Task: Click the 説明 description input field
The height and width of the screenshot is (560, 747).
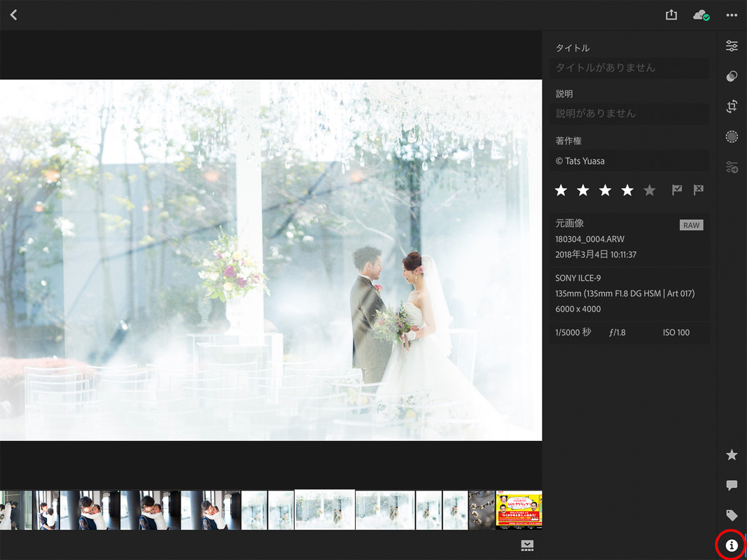Action: [629, 113]
